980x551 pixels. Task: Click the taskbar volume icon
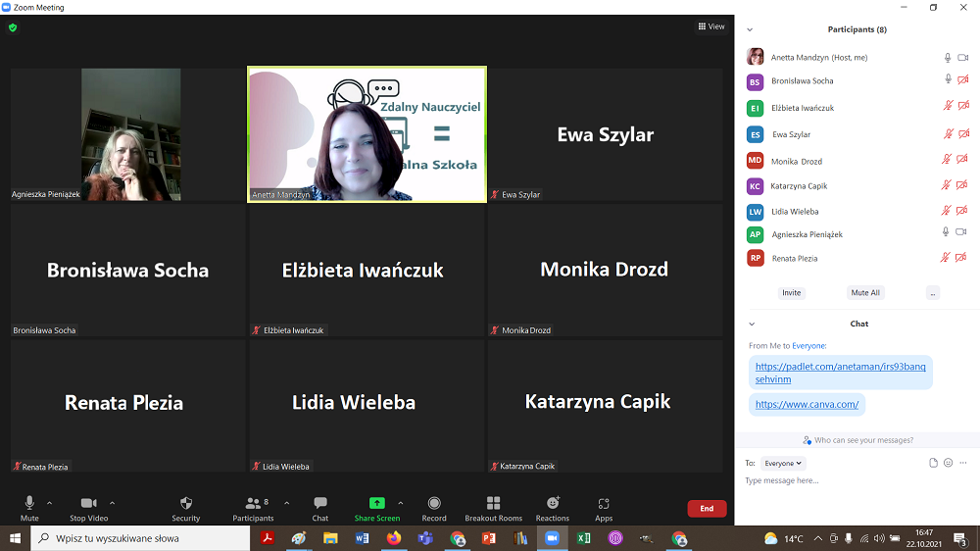pos(879,538)
